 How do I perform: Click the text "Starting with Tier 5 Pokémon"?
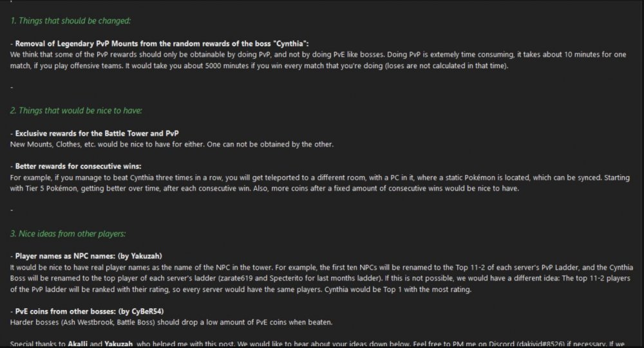click(x=39, y=188)
